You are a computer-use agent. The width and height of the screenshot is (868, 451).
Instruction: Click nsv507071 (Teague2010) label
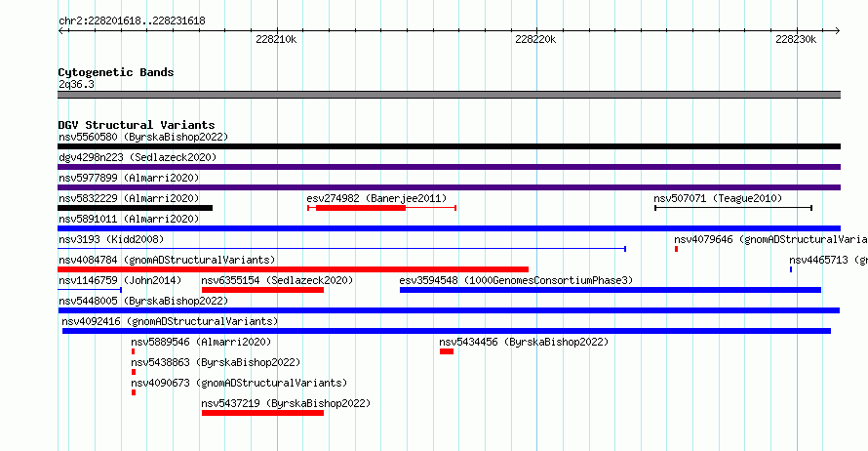pos(718,198)
